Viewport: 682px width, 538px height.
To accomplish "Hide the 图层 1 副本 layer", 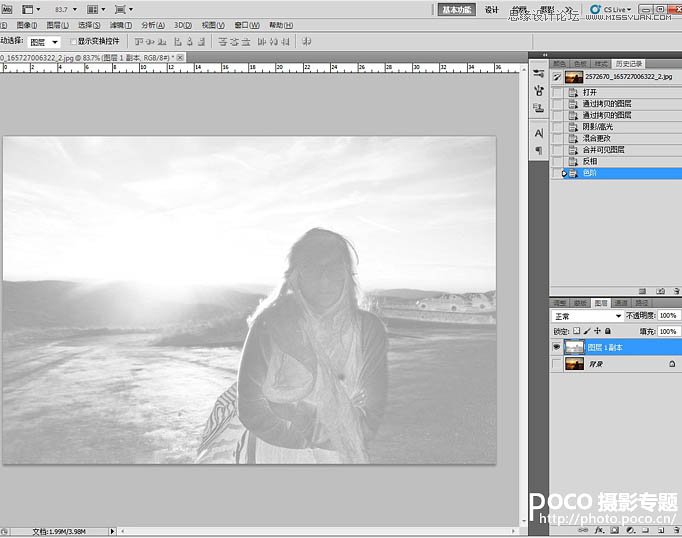I will tap(557, 347).
